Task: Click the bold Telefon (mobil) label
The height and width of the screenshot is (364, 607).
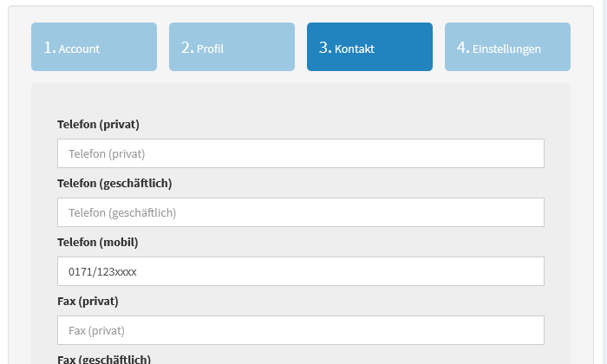Action: (x=97, y=242)
